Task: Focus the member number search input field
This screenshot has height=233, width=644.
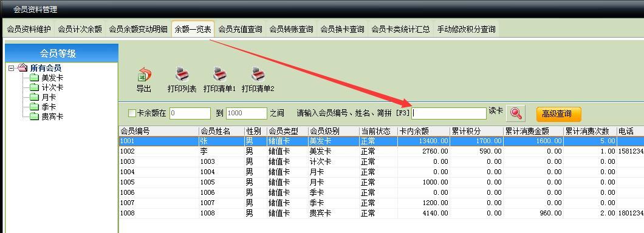Action: (x=449, y=113)
